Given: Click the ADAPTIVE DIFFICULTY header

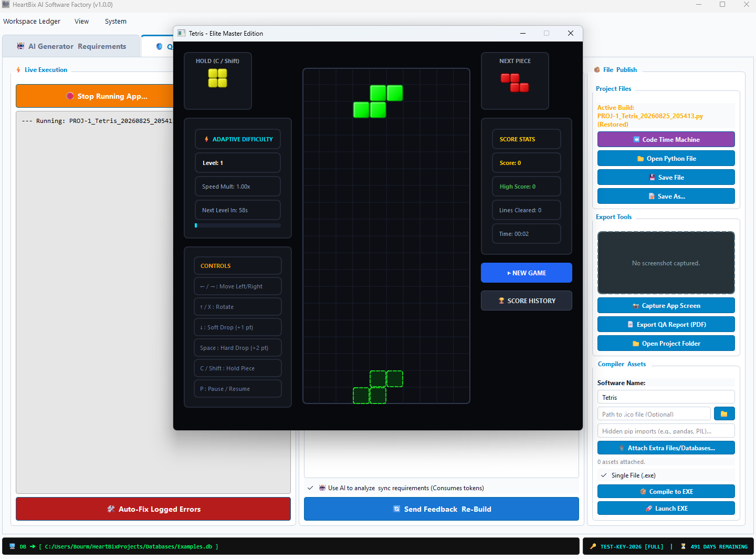Looking at the screenshot, I should pyautogui.click(x=238, y=139).
